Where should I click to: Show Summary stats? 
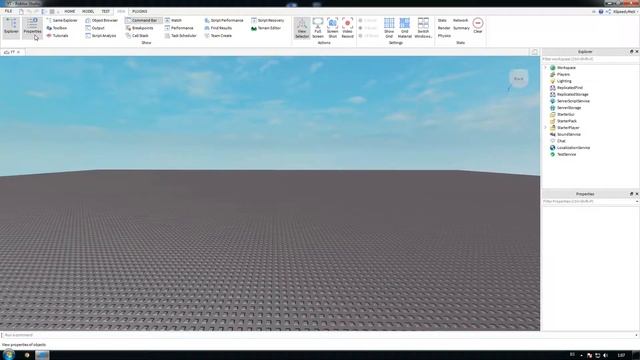coord(461,28)
